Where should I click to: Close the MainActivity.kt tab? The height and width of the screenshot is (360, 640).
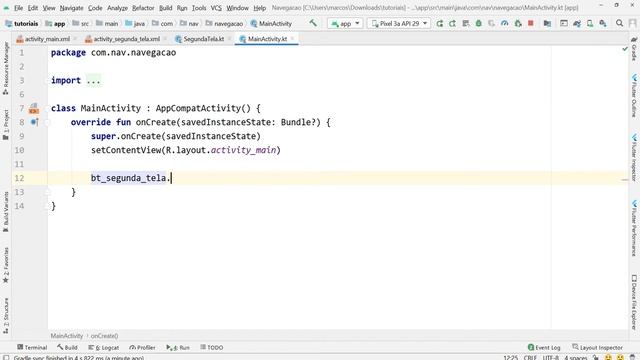click(293, 39)
